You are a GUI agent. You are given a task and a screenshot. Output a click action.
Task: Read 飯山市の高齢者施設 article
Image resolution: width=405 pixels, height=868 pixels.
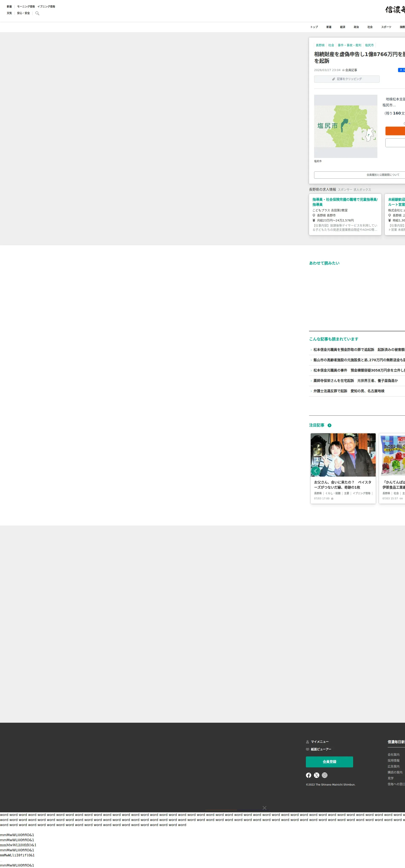pyautogui.click(x=359, y=360)
